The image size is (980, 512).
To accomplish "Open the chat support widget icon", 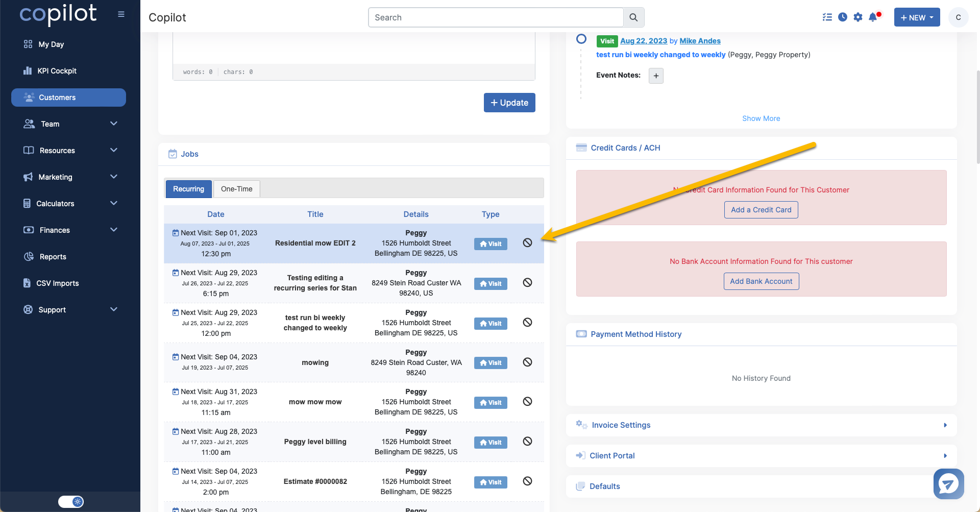I will tap(948, 483).
